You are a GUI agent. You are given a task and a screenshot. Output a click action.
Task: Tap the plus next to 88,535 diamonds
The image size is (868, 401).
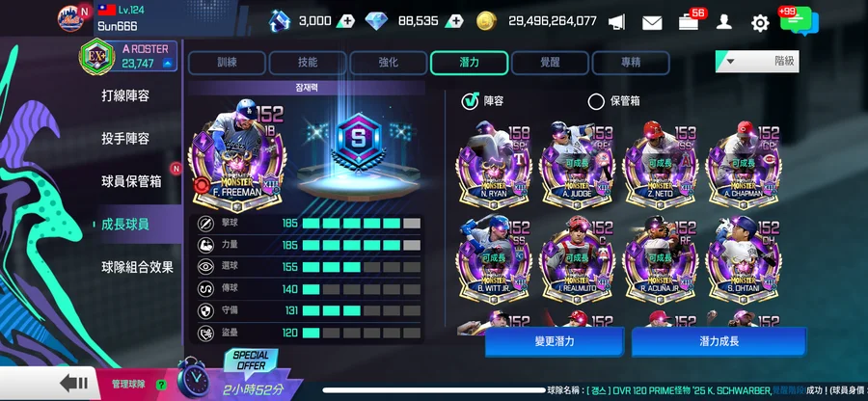click(x=454, y=21)
